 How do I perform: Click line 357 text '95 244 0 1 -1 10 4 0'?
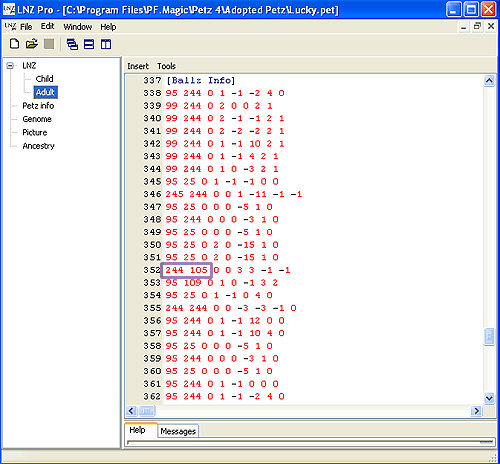[225, 333]
